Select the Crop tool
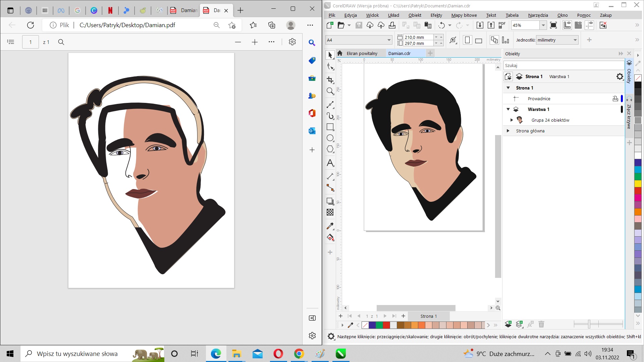Viewport: 644px width, 362px height. pos(330,80)
